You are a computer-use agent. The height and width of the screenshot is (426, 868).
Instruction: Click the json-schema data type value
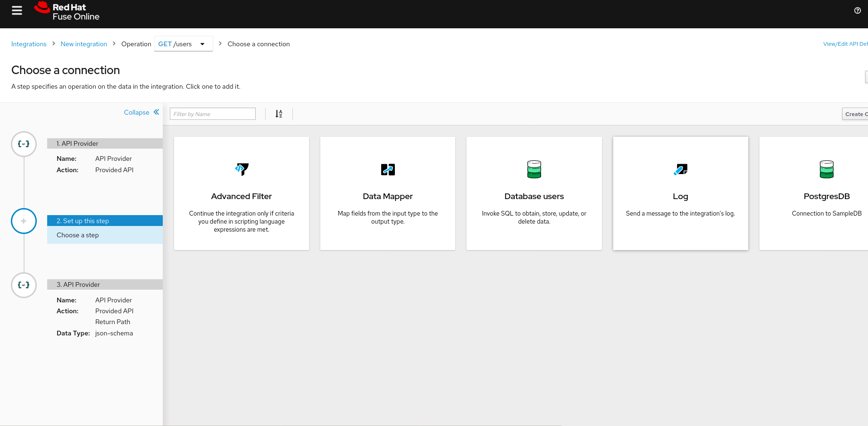point(114,333)
